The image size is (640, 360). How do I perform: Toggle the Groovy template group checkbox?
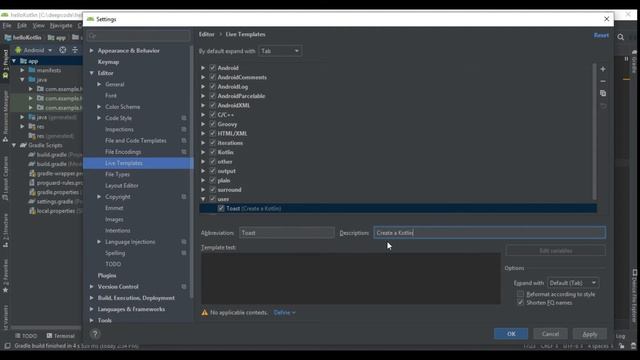tap(213, 124)
